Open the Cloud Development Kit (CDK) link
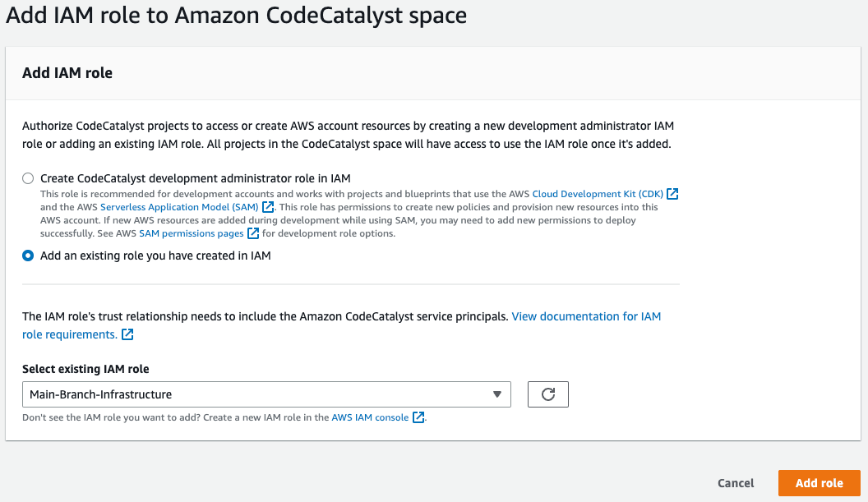This screenshot has height=502, width=868. [598, 194]
